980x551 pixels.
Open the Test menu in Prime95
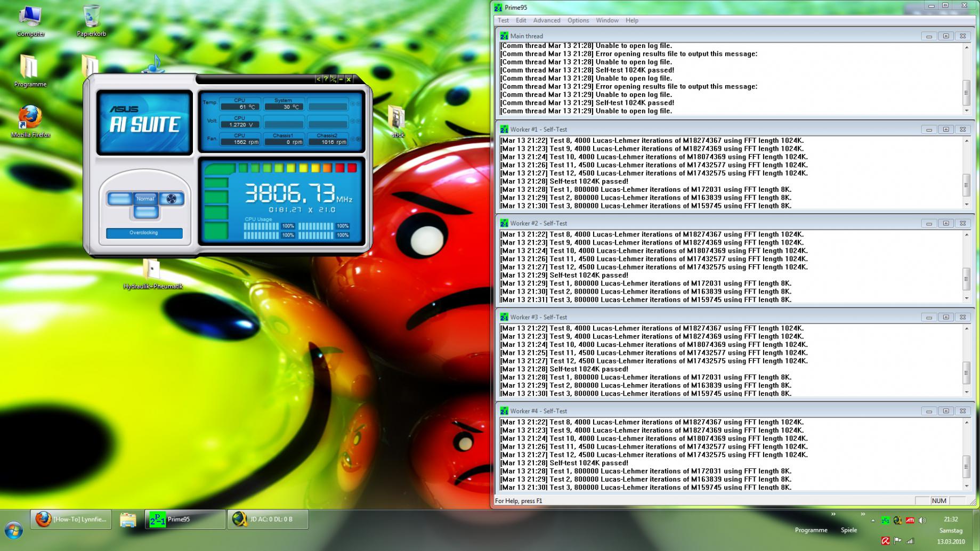pyautogui.click(x=503, y=20)
